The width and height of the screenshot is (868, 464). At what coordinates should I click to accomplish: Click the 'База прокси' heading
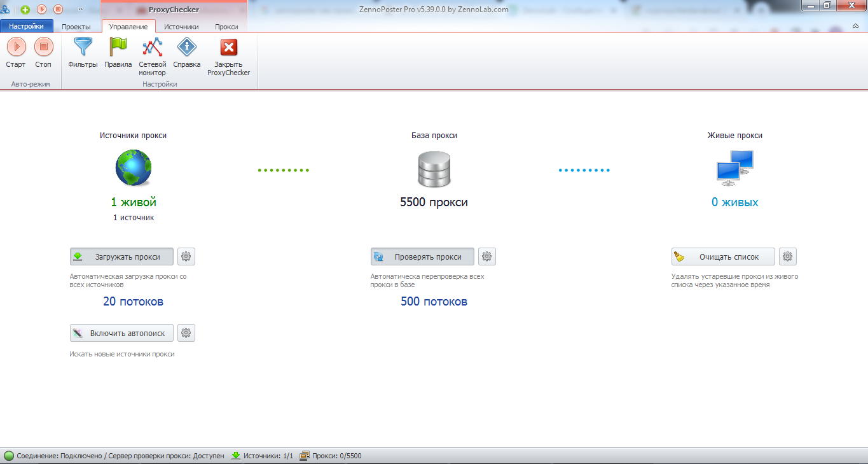coord(434,136)
